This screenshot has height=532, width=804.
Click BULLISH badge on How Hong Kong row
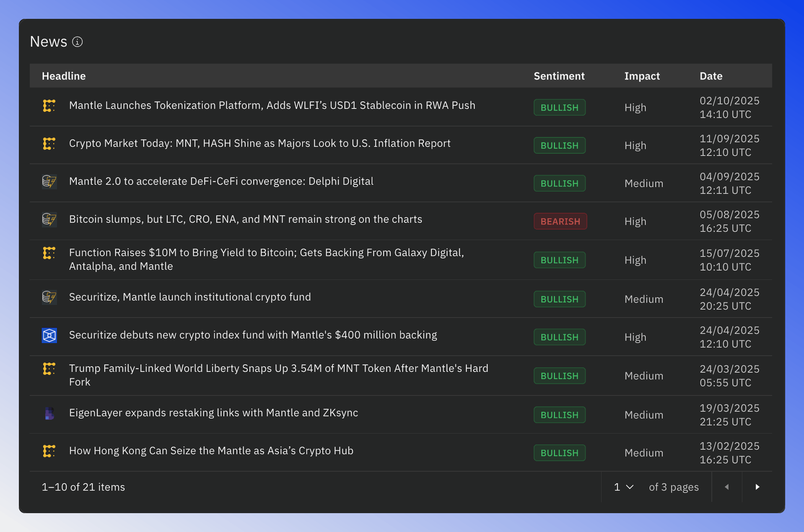559,453
